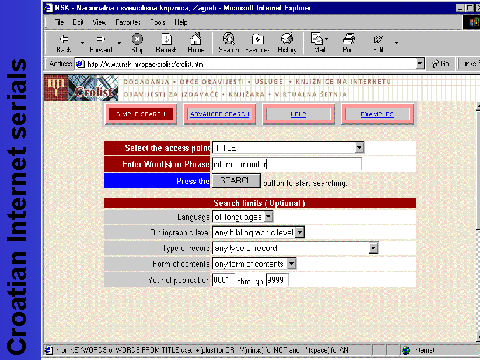Click the Go button beside the address bar
This screenshot has height=360, width=480.
tap(441, 63)
